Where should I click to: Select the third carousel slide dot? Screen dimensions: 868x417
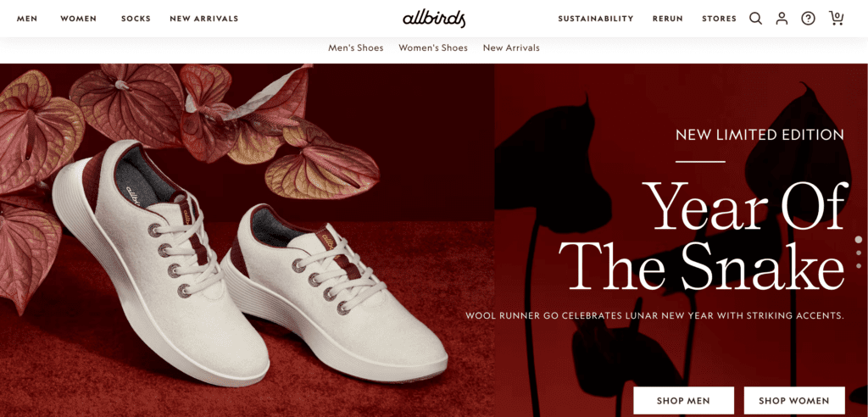pos(859,266)
